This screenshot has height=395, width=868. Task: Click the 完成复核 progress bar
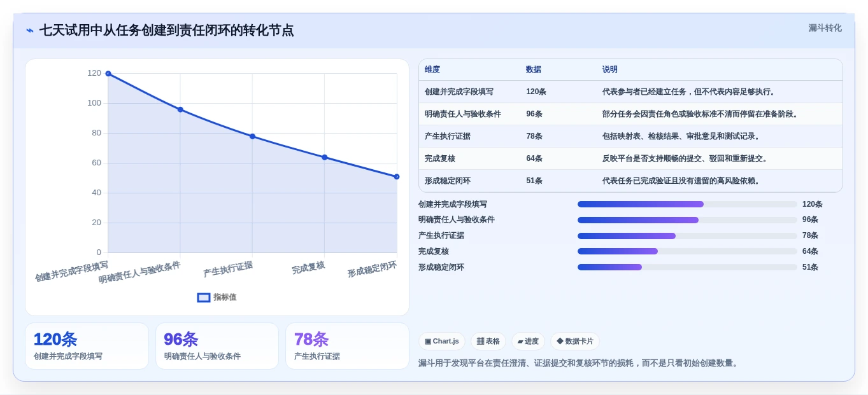(687, 251)
